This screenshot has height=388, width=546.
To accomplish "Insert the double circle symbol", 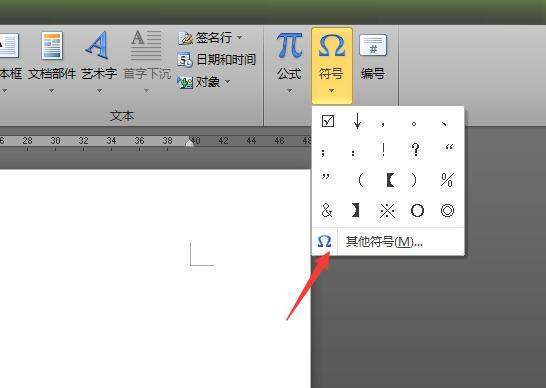I will pos(447,210).
